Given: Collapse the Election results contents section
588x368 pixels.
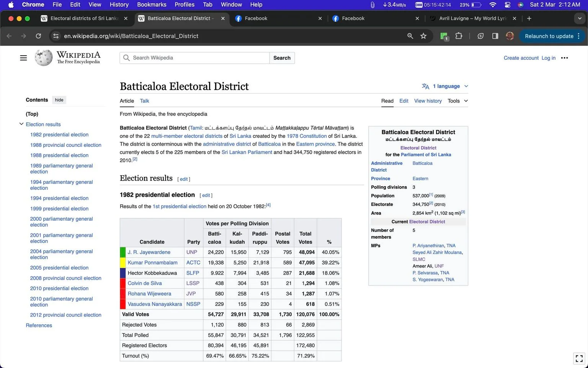Looking at the screenshot, I should pos(21,124).
